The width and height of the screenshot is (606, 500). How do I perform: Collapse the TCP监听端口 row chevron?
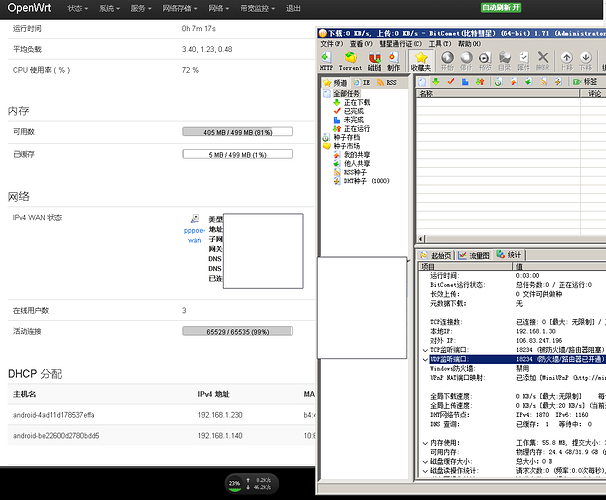pos(425,350)
